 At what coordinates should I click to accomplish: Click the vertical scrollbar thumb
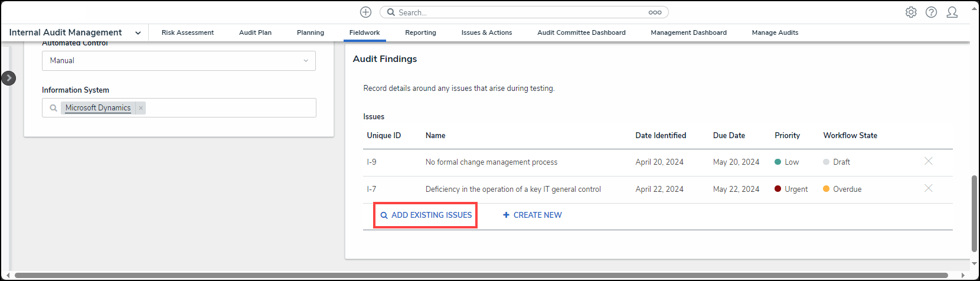coord(974,213)
